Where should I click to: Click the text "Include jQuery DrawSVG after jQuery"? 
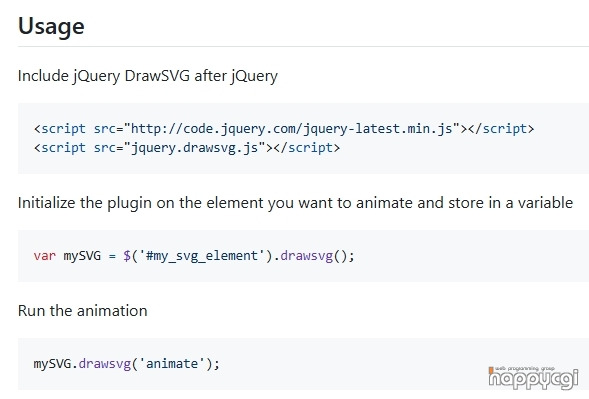[148, 76]
